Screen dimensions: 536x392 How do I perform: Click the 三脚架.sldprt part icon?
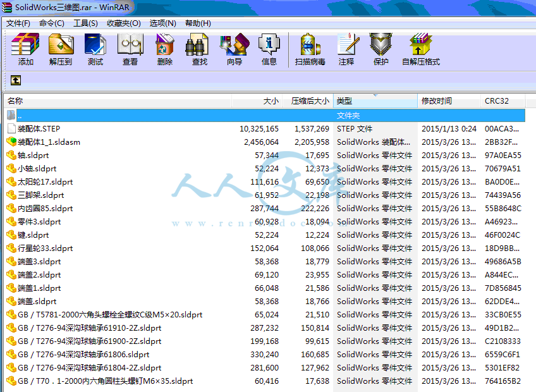click(x=11, y=195)
